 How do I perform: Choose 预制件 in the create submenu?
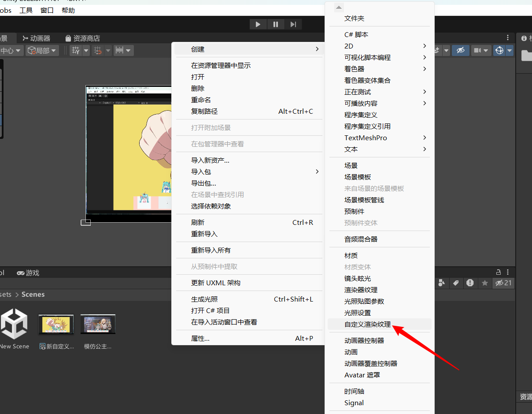(x=380, y=211)
